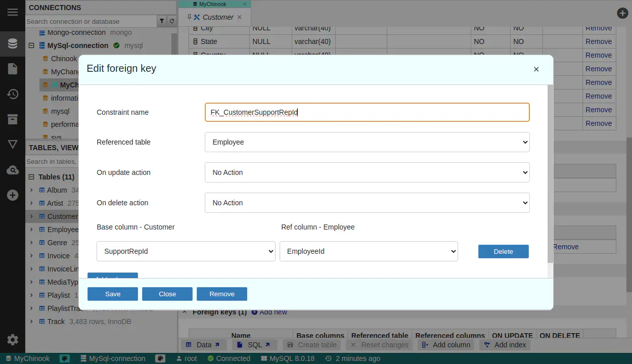The height and width of the screenshot is (364, 632).
Task: Open the database connections sidebar icon
Action: (x=13, y=43)
